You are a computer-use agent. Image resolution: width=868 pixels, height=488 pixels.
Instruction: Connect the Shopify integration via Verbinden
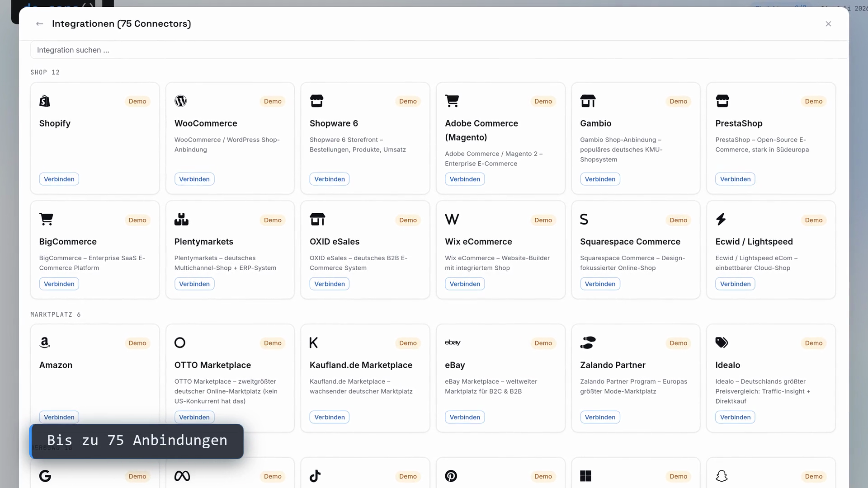point(59,179)
